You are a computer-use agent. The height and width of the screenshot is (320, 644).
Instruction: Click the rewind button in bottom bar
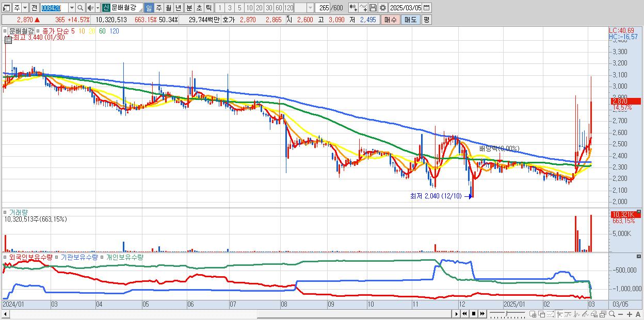tap(464, 314)
